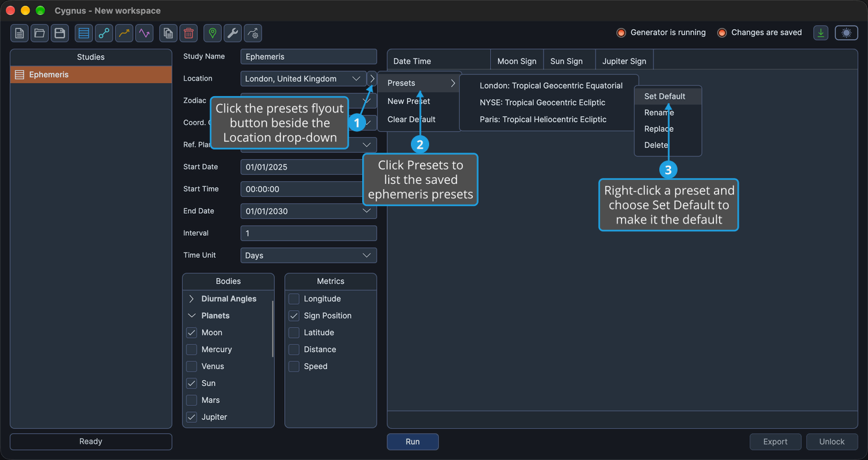Toggle the light/dark theme sun icon
Image resolution: width=868 pixels, height=460 pixels.
tap(847, 32)
